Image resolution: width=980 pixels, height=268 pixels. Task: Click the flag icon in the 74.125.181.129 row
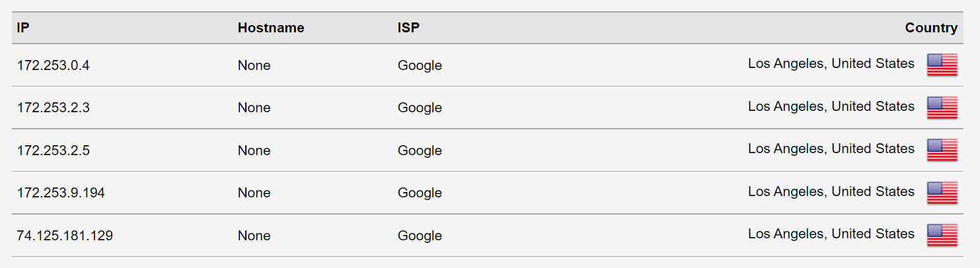pos(942,235)
